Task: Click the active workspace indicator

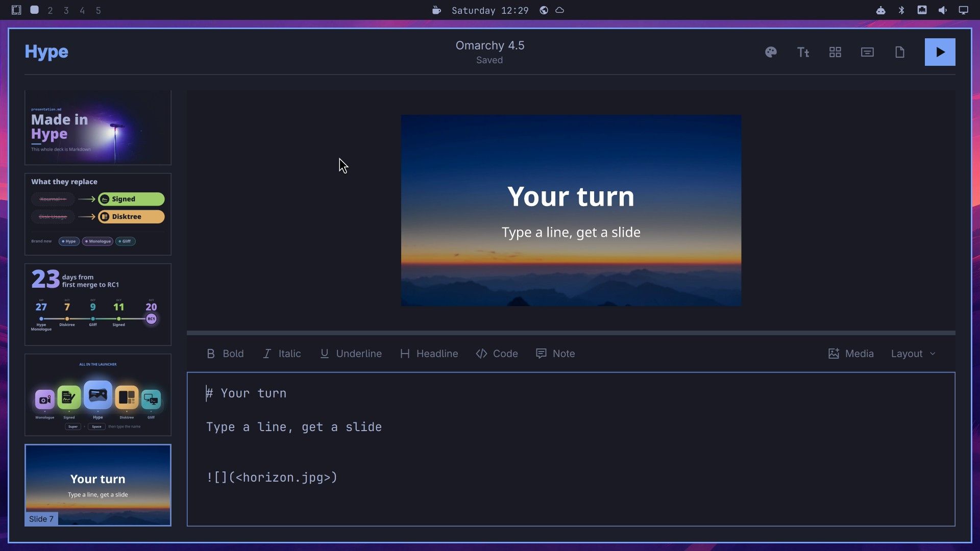Action: (x=34, y=10)
